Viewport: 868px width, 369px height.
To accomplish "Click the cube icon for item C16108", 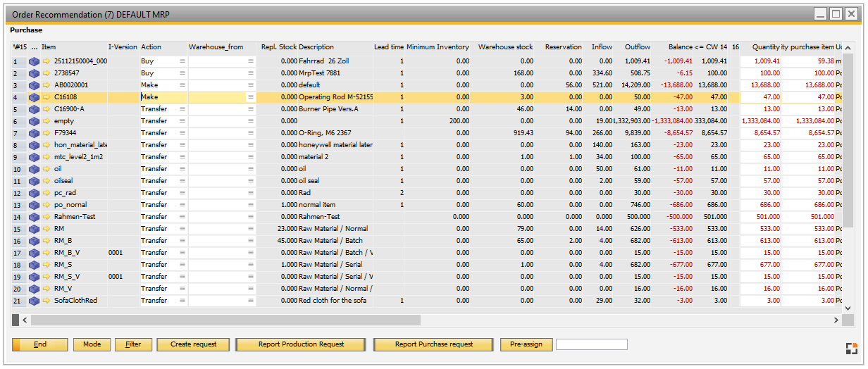I will click(x=34, y=97).
